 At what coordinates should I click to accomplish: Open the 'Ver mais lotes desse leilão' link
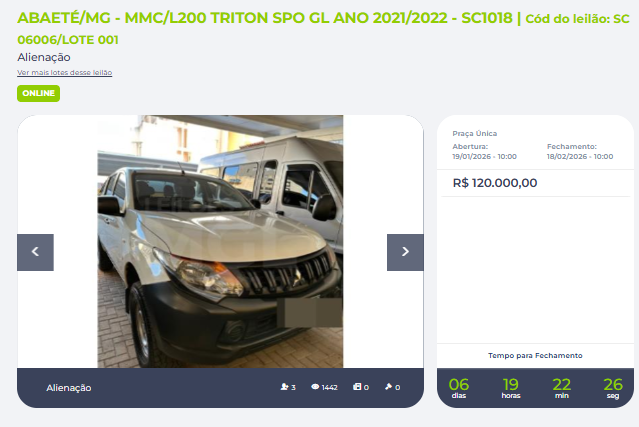(x=64, y=73)
